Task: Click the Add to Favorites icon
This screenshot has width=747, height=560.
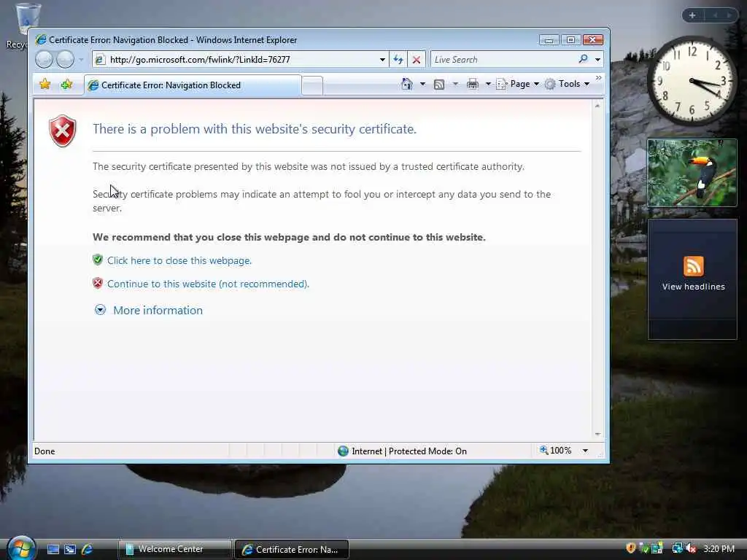Action: tap(66, 85)
